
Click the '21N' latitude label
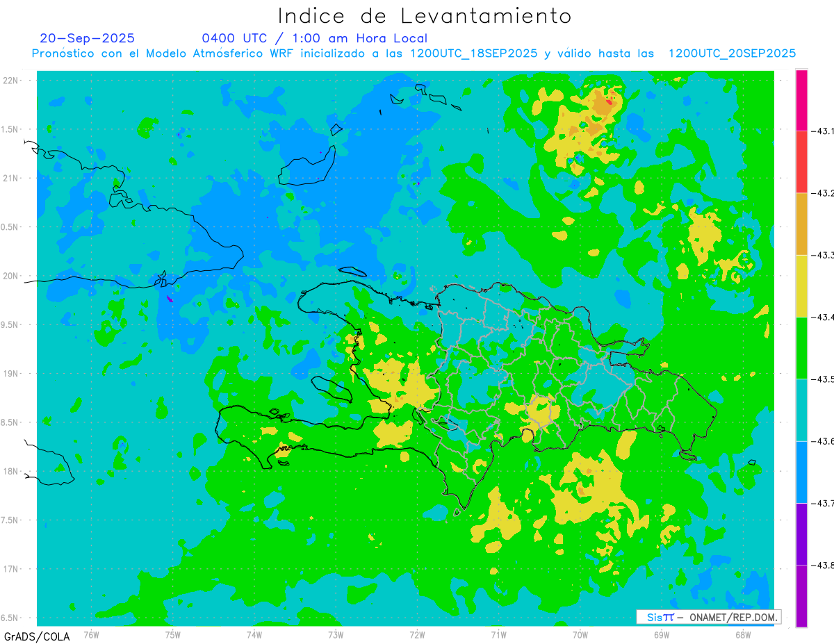pos(12,178)
